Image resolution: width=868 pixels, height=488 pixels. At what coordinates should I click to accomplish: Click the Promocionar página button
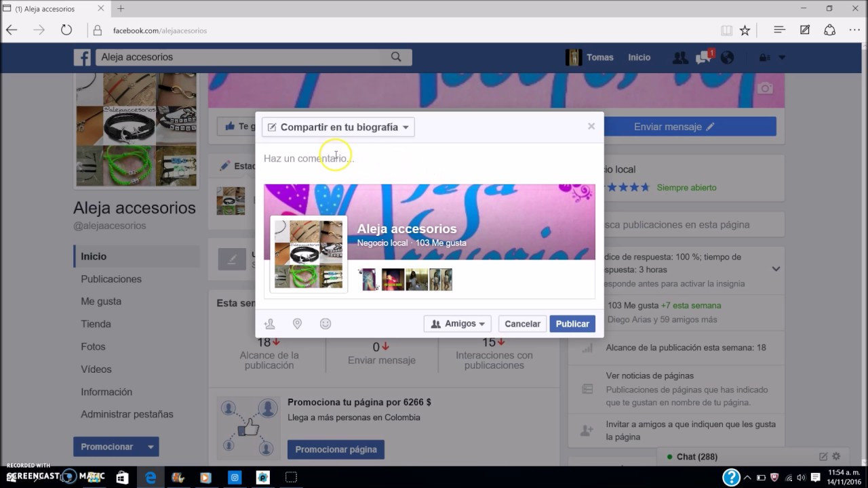(336, 449)
